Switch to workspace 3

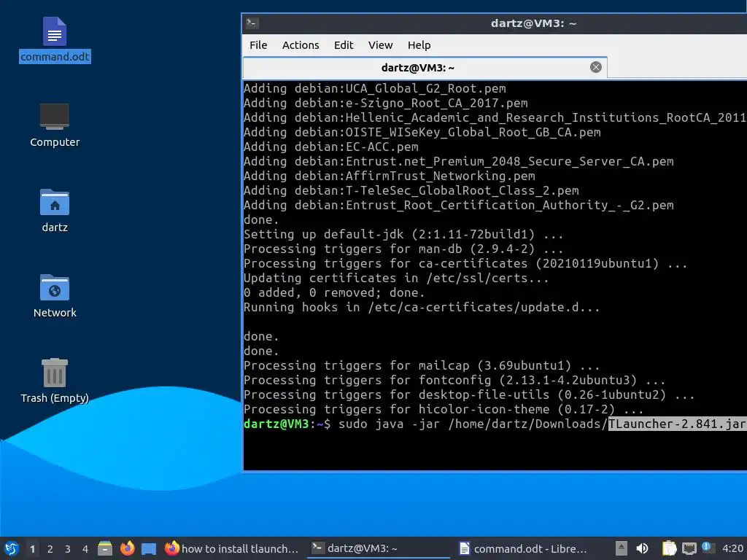coord(68,549)
